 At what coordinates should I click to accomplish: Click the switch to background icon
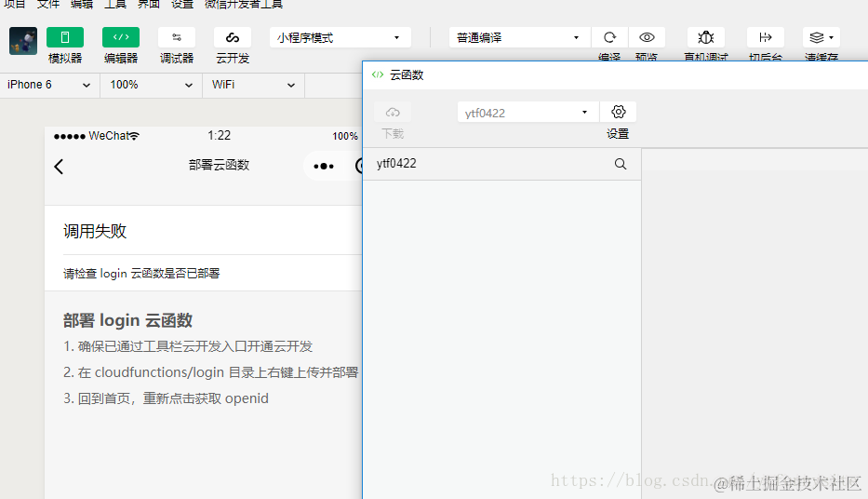tap(766, 37)
